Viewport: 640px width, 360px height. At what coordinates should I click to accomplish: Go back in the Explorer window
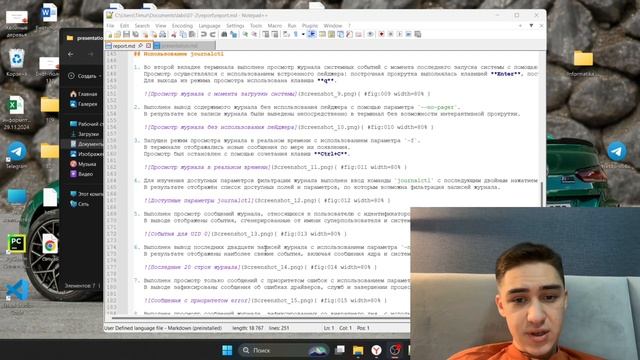coord(71,54)
